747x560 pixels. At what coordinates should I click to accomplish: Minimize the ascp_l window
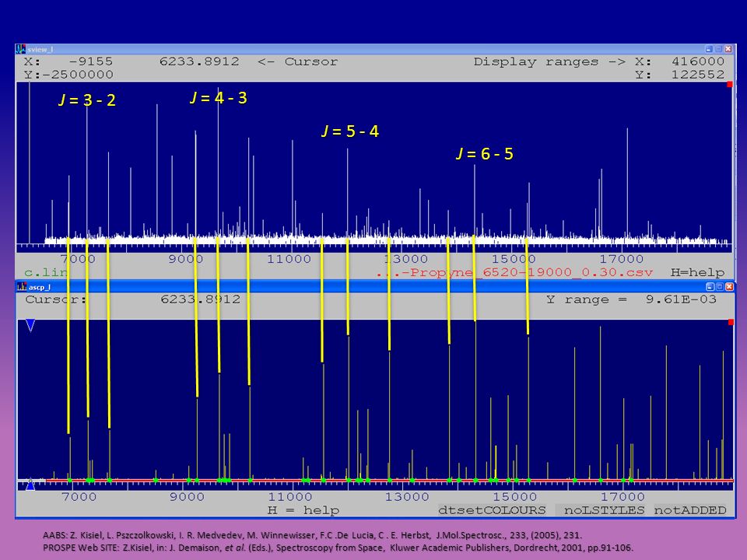click(x=710, y=287)
